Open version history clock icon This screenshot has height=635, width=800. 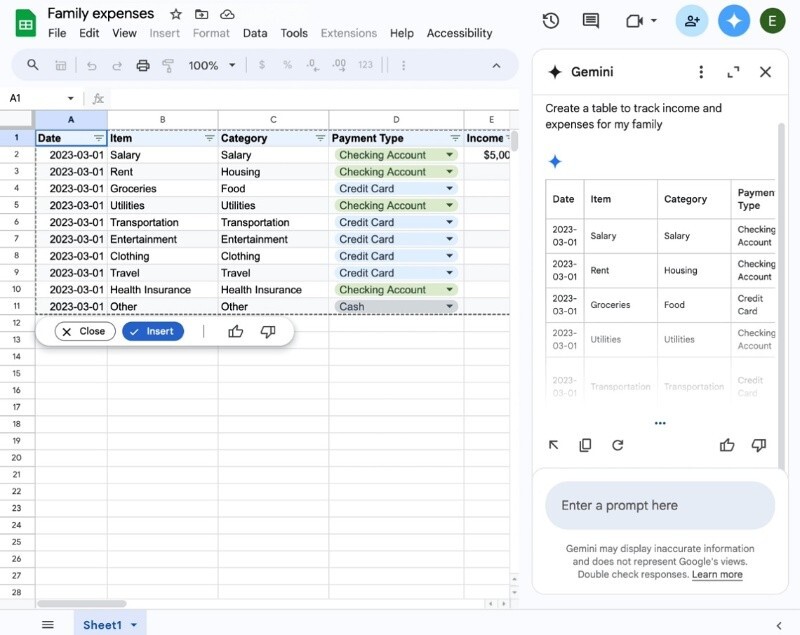550,21
